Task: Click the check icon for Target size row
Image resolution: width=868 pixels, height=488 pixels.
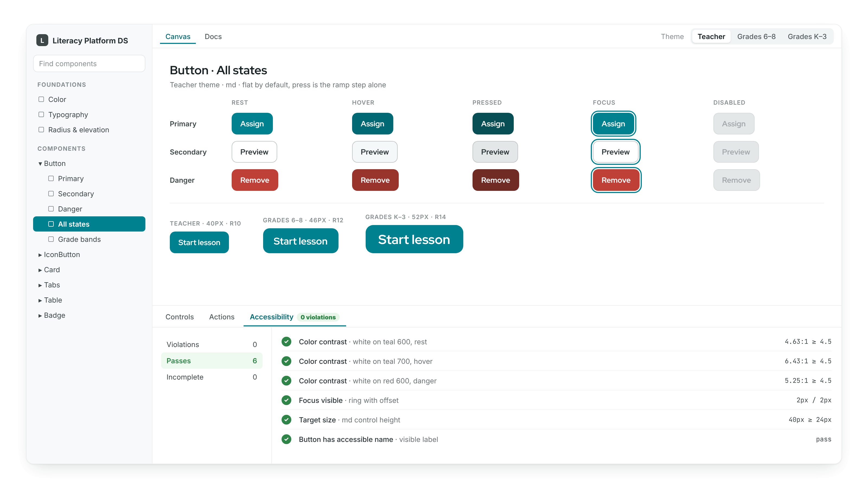Action: coord(286,420)
